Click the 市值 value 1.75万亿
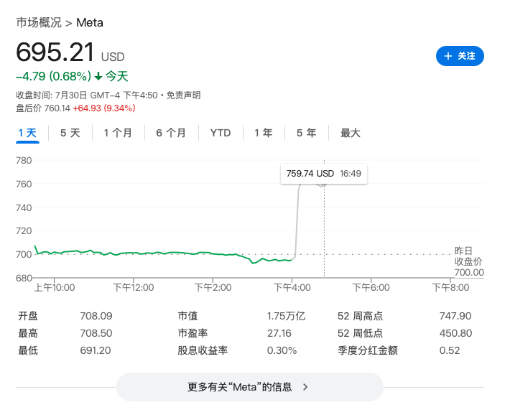 (286, 316)
